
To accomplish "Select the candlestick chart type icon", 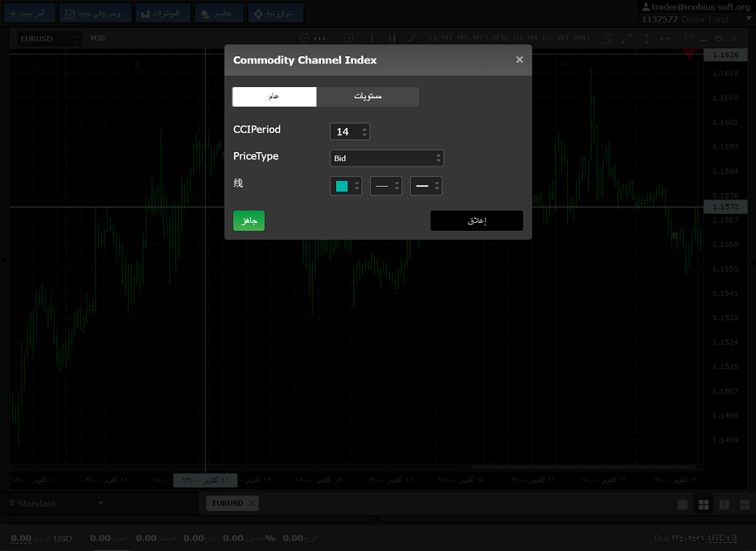I will 392,38.
